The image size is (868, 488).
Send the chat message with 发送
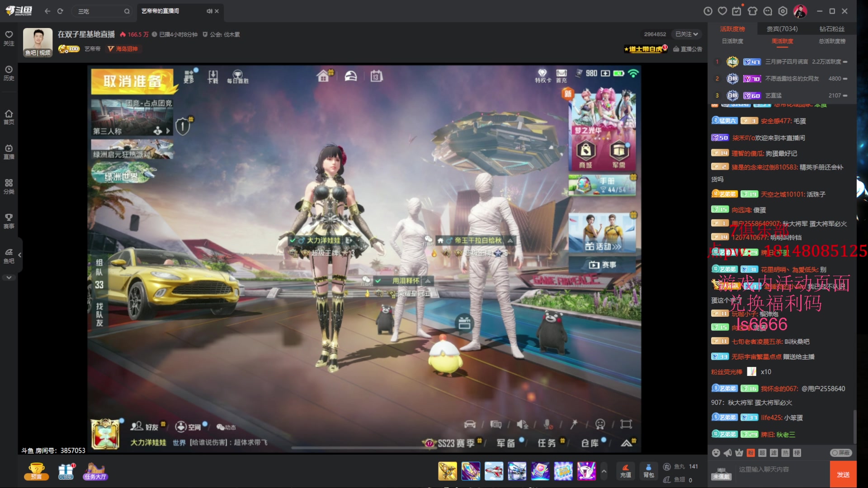pyautogui.click(x=843, y=474)
